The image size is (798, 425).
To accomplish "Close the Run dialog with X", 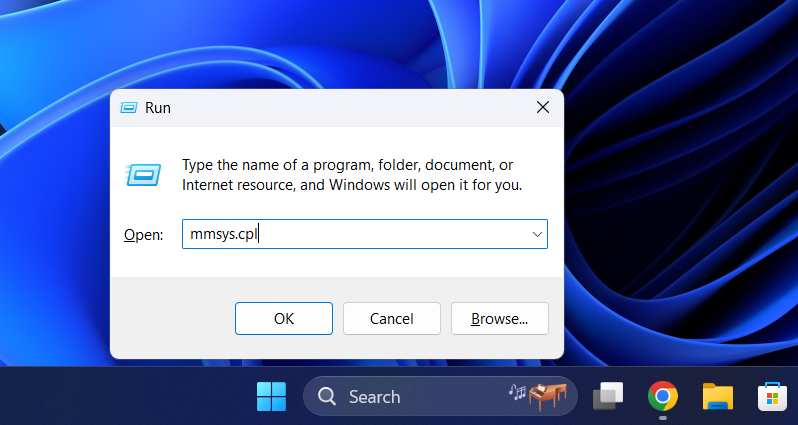I will pos(543,108).
